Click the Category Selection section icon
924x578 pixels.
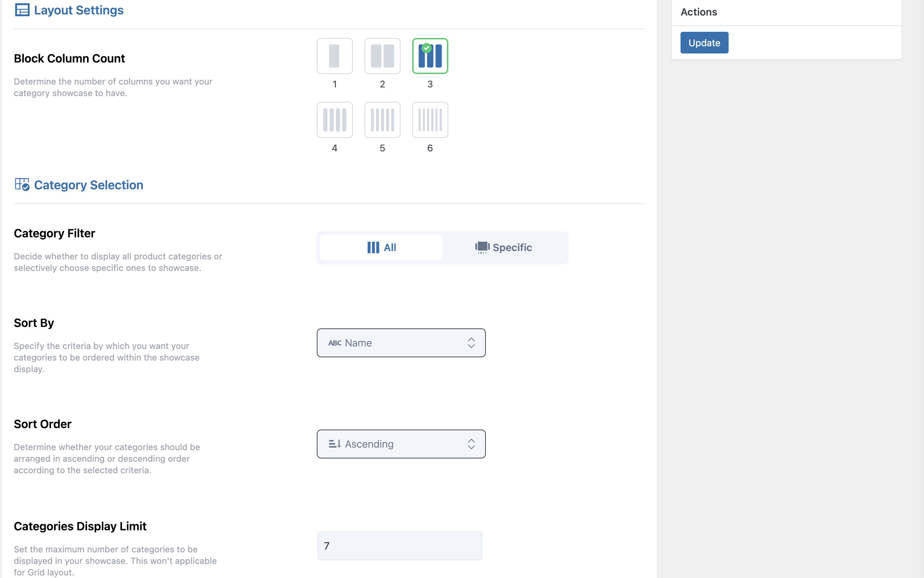click(x=22, y=185)
